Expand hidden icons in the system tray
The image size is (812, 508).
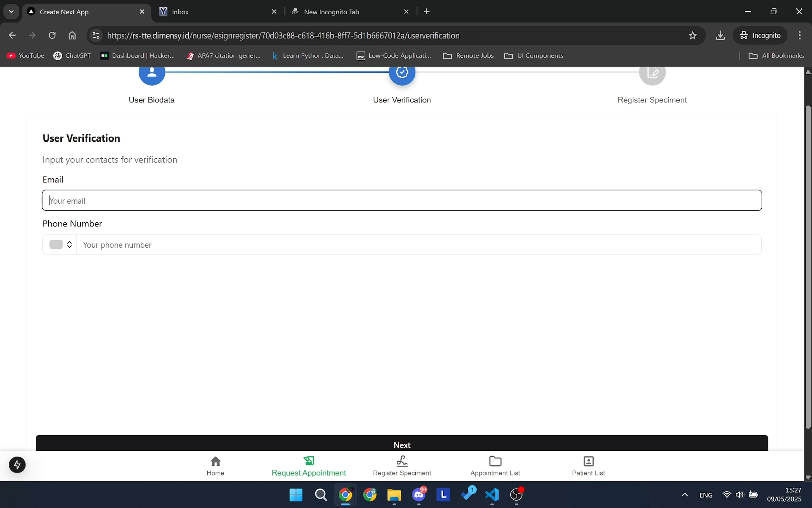[685, 494]
